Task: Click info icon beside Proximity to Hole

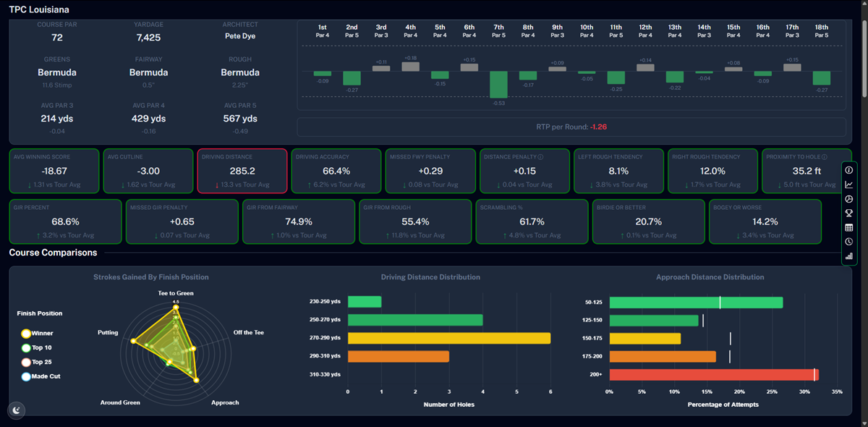Action: tap(824, 156)
